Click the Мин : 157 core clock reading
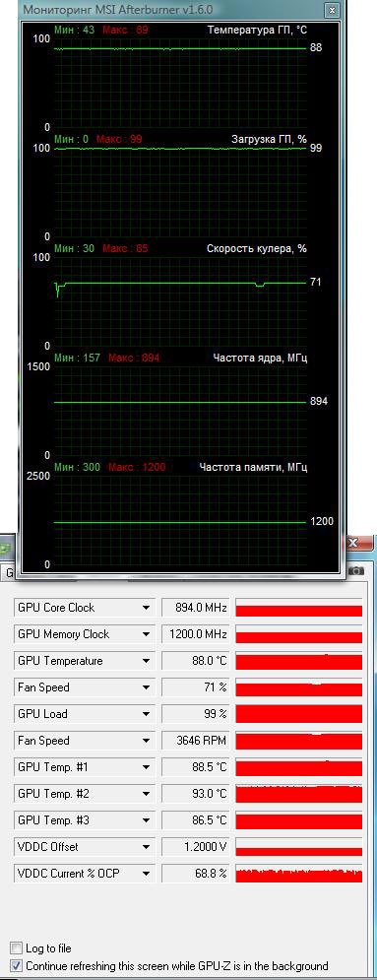Image resolution: width=377 pixels, height=980 pixels. [77, 358]
